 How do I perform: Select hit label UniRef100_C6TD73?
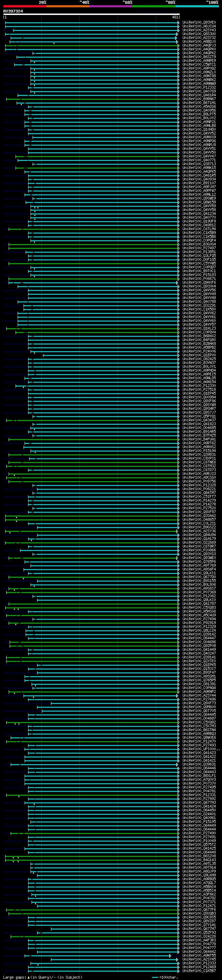pos(199,470)
